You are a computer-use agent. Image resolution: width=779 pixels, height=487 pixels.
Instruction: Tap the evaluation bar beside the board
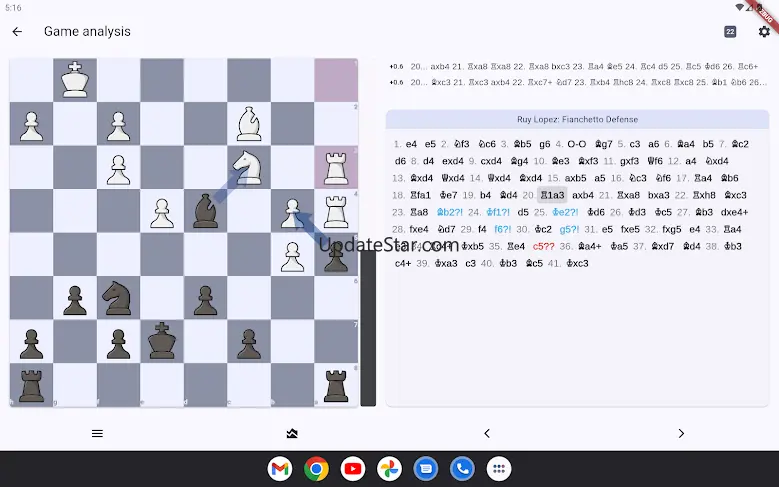(368, 233)
